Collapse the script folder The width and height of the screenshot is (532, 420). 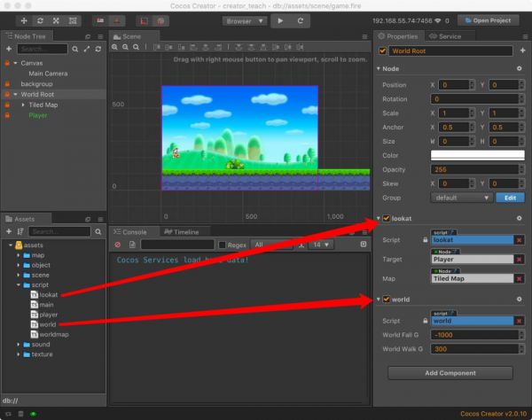pos(19,284)
